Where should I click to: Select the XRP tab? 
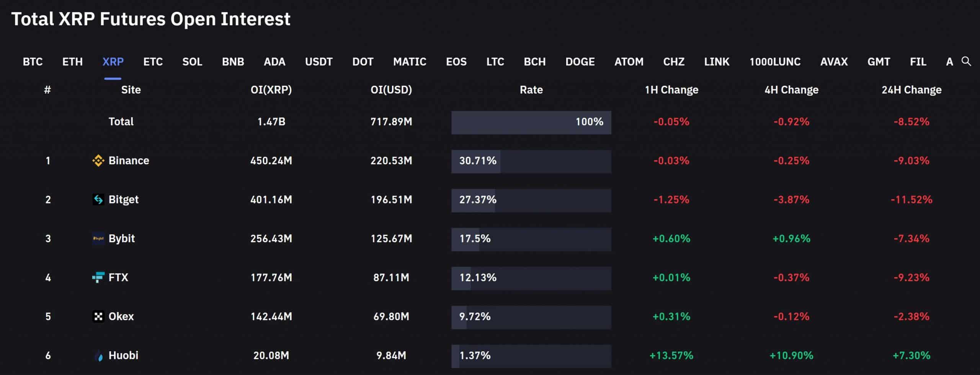tap(113, 62)
